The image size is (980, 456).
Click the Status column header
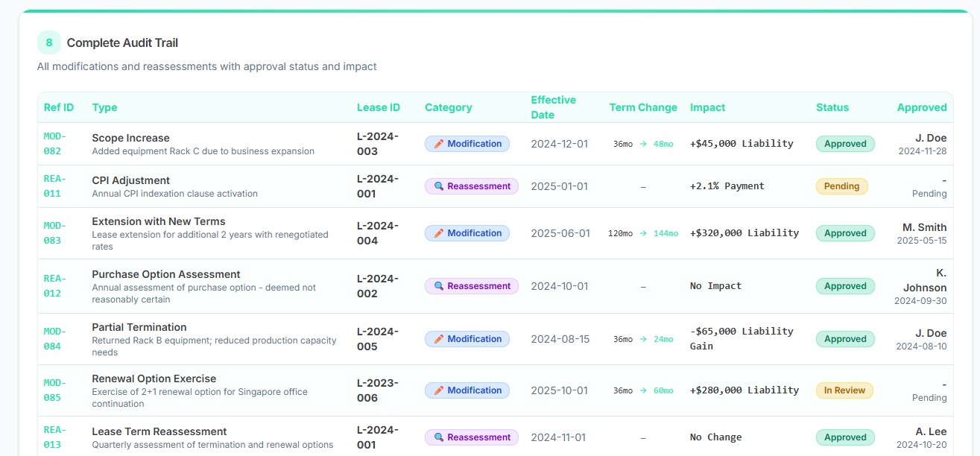coord(832,107)
